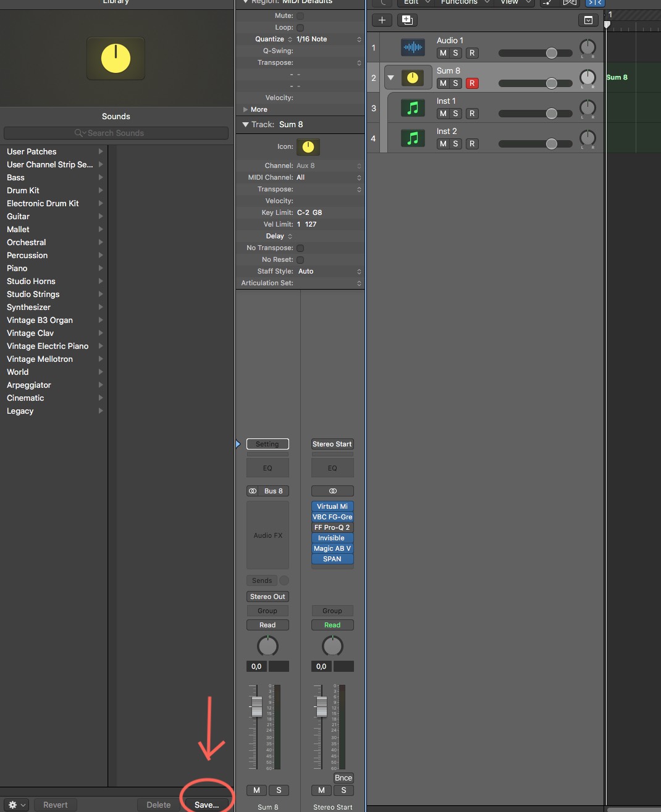Click the track Icon knob in the inspector
The height and width of the screenshot is (812, 661).
coord(308,147)
